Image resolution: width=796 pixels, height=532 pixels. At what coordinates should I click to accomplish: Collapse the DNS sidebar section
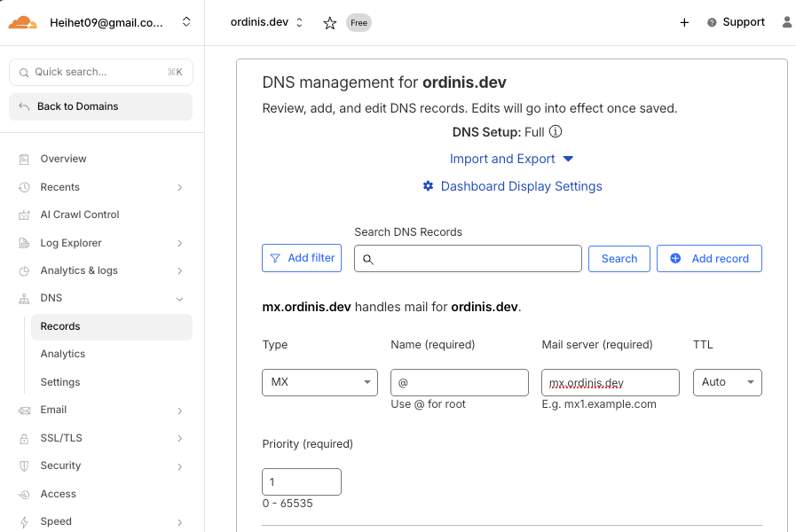point(179,299)
